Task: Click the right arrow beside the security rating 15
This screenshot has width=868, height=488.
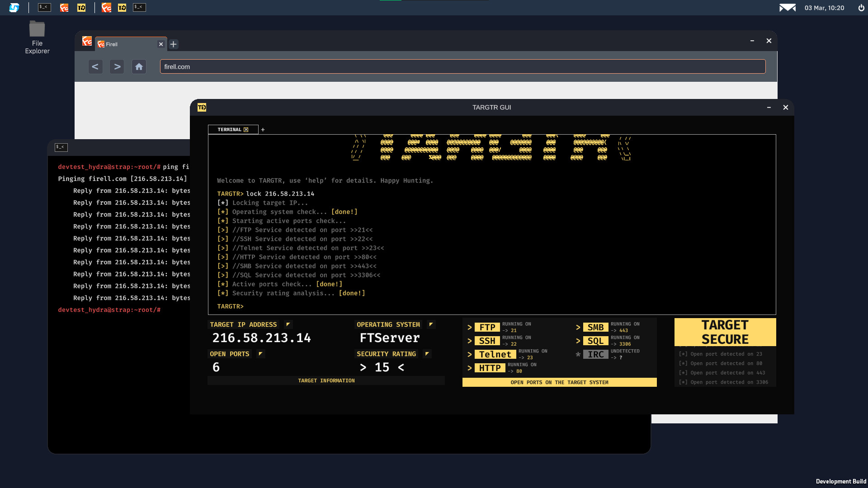Action: point(401,367)
